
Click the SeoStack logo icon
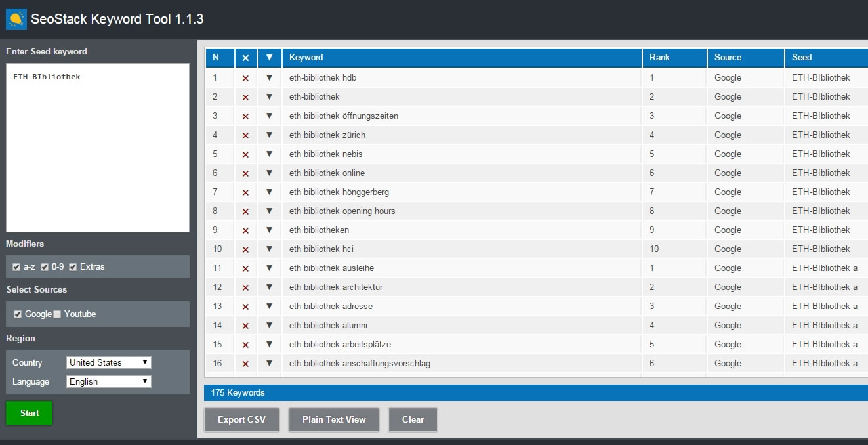pyautogui.click(x=16, y=19)
